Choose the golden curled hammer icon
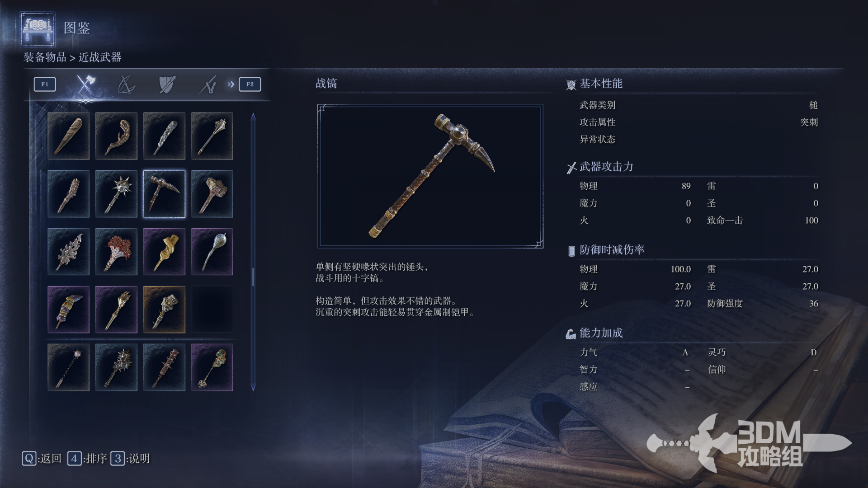The width and height of the screenshot is (868, 488). coord(165,252)
